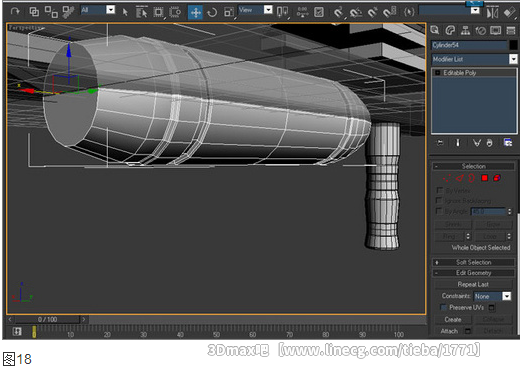The width and height of the screenshot is (520, 369).
Task: Toggle the Percent Snap magnet
Action: click(372, 13)
